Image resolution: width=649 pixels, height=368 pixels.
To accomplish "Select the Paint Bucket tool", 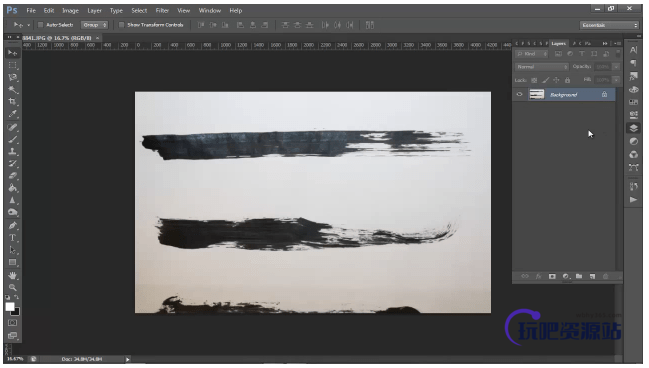I will pyautogui.click(x=12, y=188).
